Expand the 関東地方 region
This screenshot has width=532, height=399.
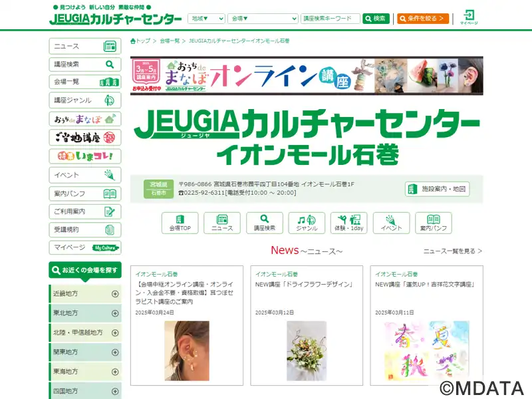[x=85, y=352]
